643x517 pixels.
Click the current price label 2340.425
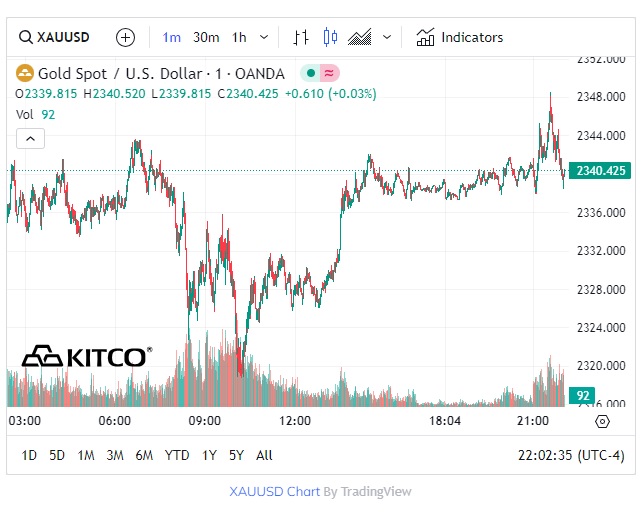(600, 171)
